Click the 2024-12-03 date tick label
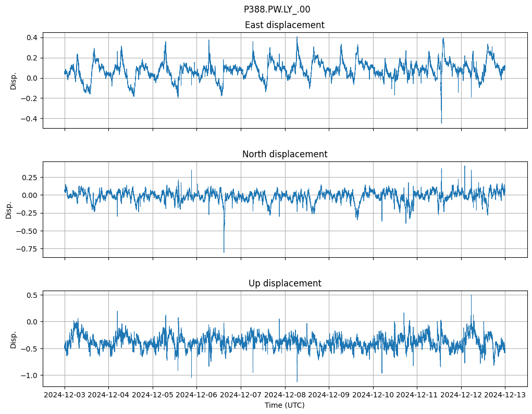 click(65, 395)
